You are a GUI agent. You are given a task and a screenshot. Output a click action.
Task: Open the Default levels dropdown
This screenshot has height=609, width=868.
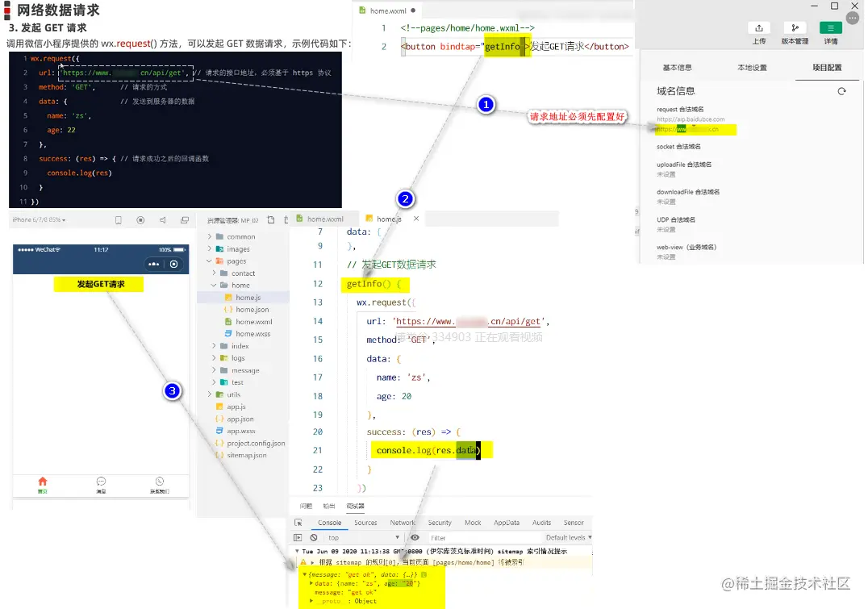(x=569, y=537)
